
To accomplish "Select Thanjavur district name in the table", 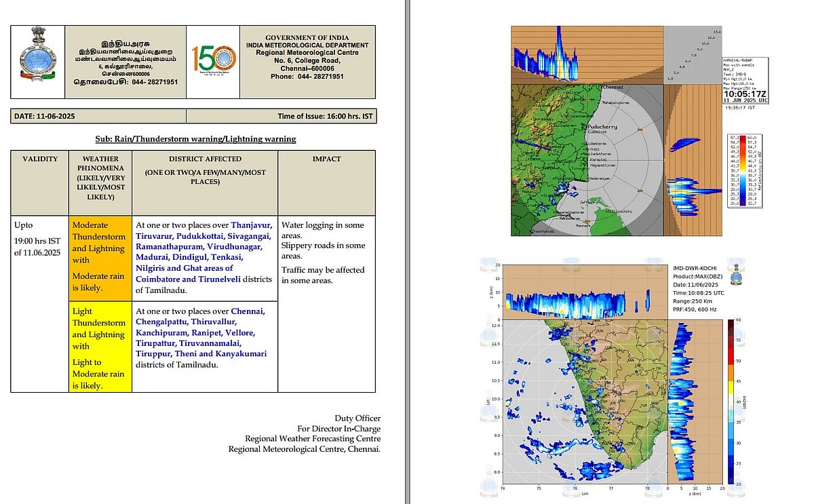I will coord(252,225).
